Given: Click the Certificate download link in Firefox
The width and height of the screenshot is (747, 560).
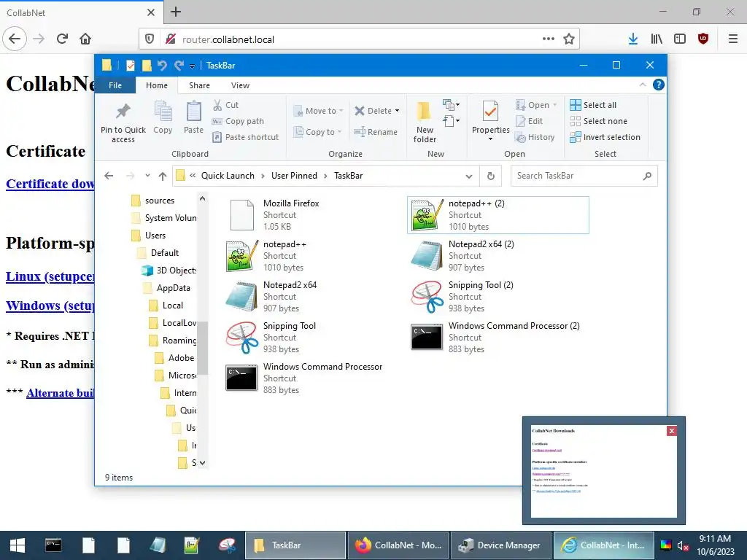Looking at the screenshot, I should [x=50, y=184].
